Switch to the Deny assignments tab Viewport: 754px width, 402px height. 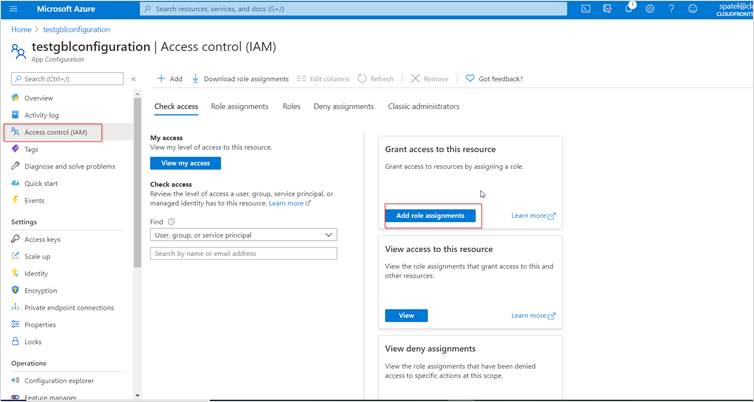343,106
